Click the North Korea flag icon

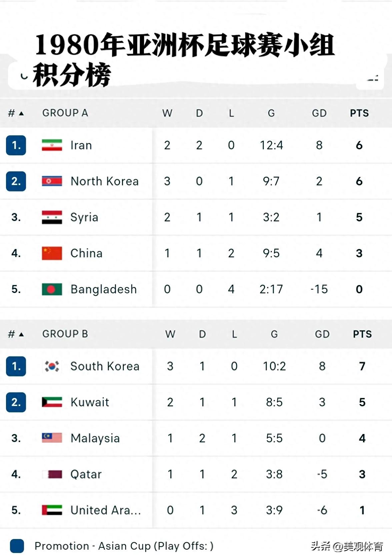pyautogui.click(x=52, y=181)
